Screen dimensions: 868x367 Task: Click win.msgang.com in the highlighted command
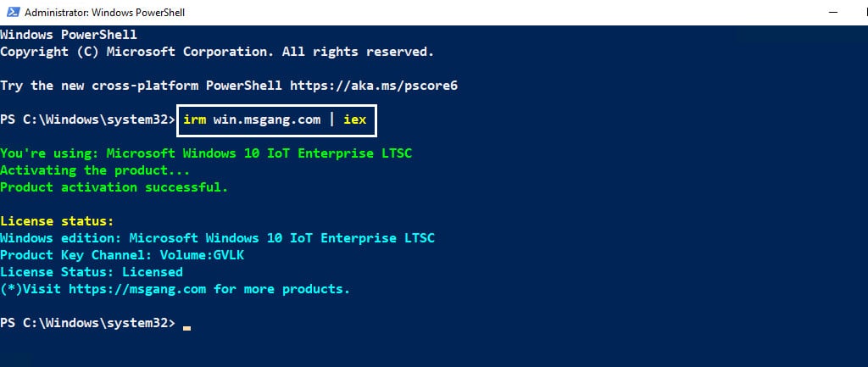click(267, 120)
